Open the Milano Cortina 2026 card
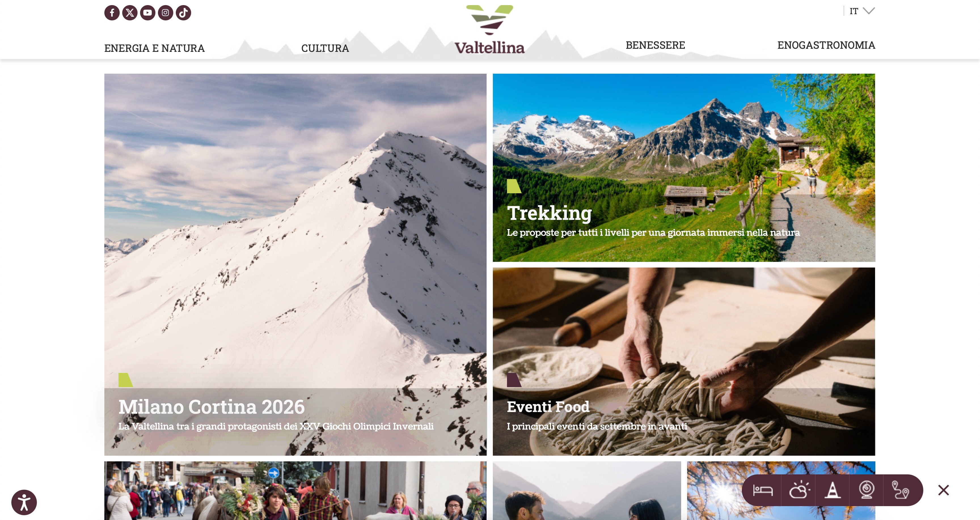The height and width of the screenshot is (520, 980). tap(295, 265)
